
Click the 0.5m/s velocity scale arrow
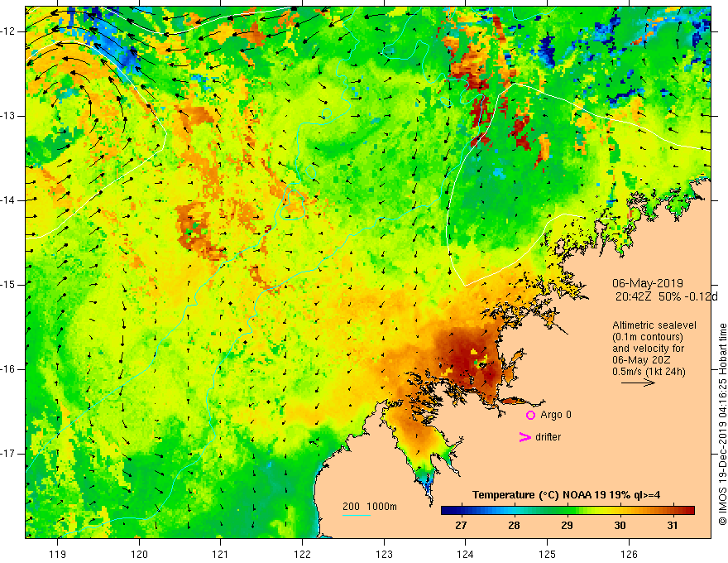[638, 383]
